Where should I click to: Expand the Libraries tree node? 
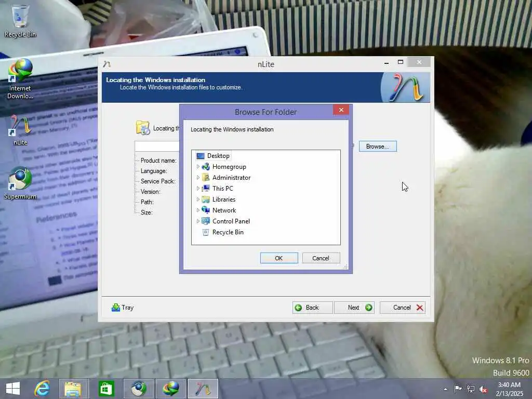coord(198,199)
